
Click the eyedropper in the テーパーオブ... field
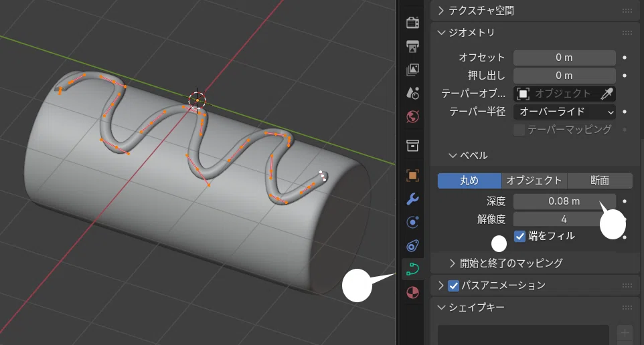pos(607,94)
